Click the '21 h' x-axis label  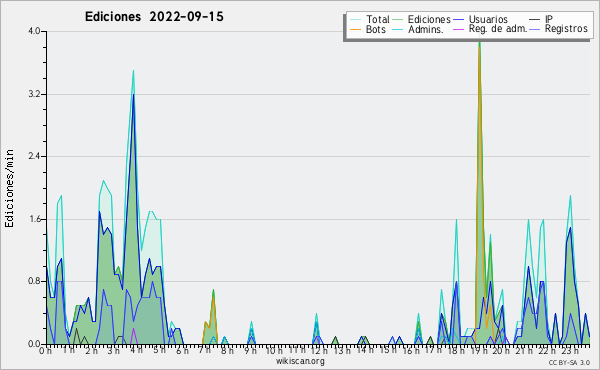[x=523, y=351]
